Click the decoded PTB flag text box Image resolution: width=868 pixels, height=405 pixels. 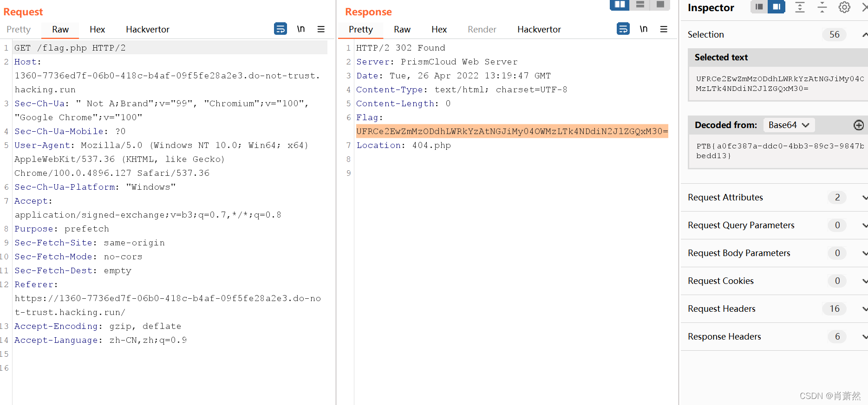(x=779, y=151)
